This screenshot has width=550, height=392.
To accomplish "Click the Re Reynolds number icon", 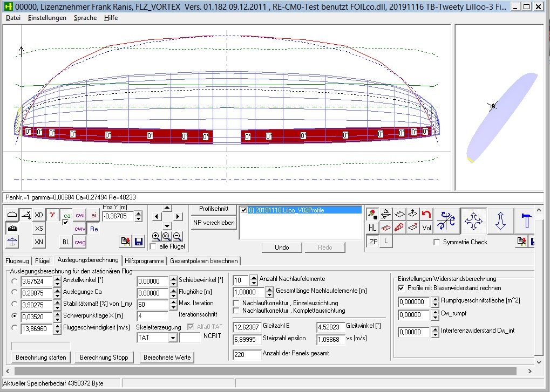I will click(94, 229).
